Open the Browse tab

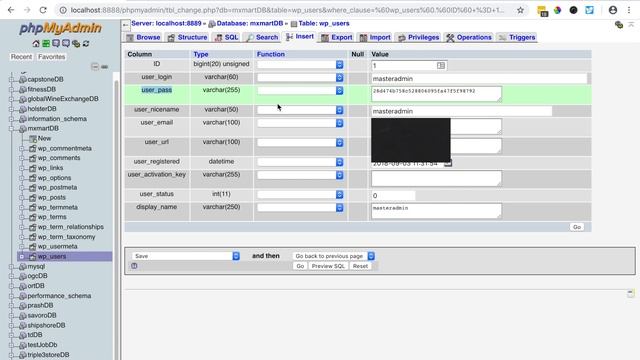coord(143,38)
